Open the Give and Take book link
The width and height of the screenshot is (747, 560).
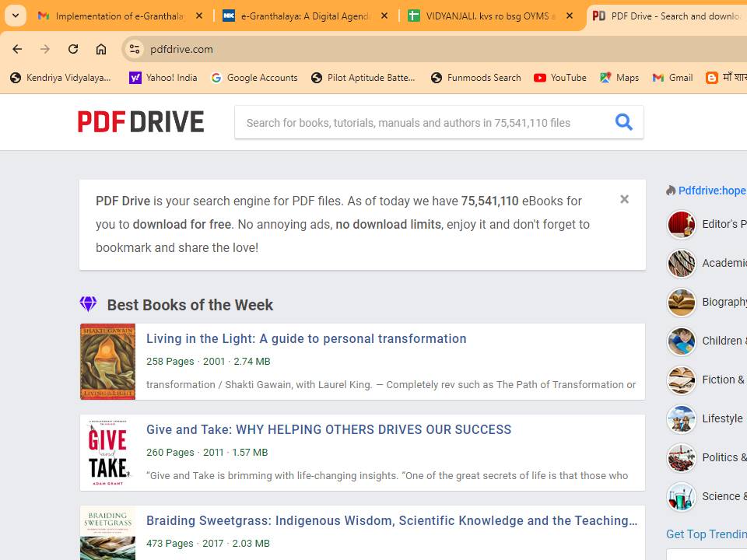click(x=328, y=429)
